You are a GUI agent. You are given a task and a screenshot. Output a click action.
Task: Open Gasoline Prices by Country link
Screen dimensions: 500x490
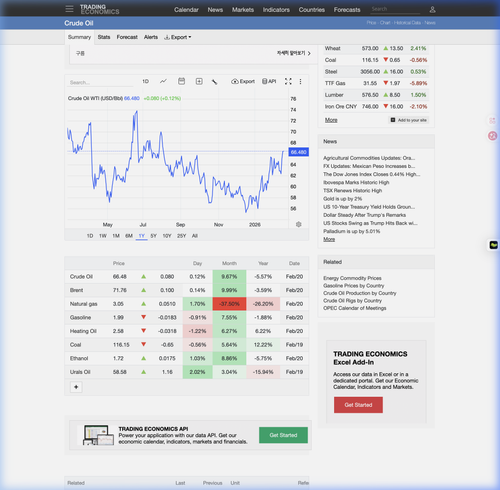(353, 286)
